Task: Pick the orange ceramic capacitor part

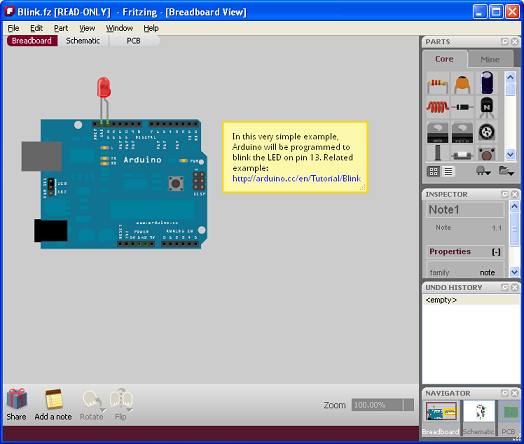Action: pos(462,84)
